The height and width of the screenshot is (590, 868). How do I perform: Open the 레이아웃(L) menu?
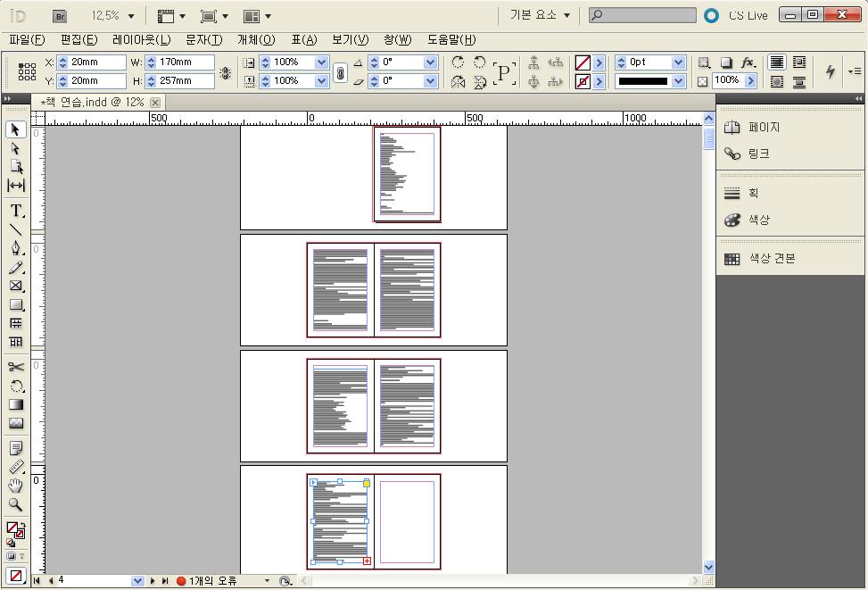point(141,40)
